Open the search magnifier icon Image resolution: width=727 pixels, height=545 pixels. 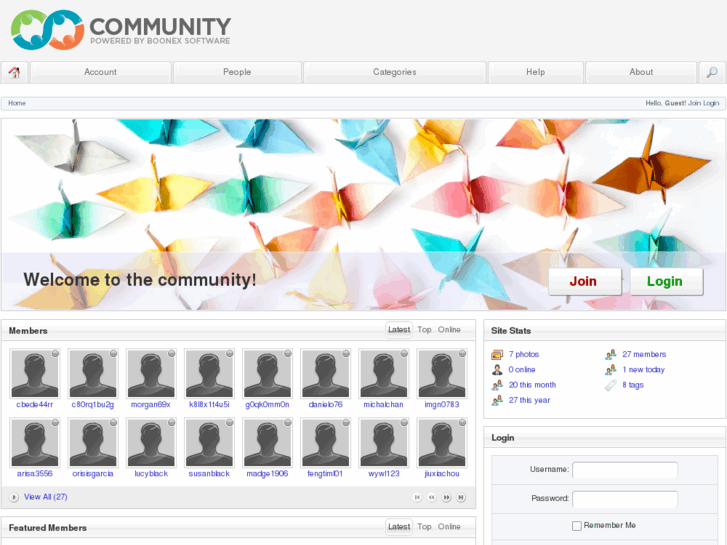coord(712,72)
